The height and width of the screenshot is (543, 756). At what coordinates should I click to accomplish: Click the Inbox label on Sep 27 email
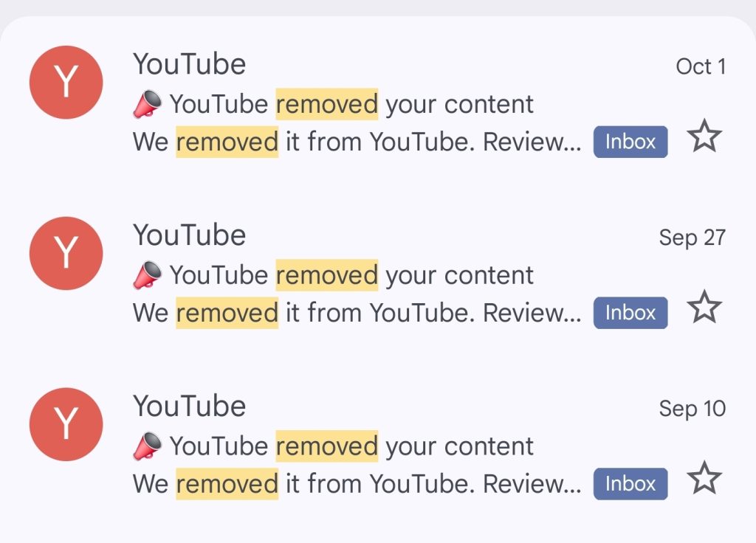(630, 313)
